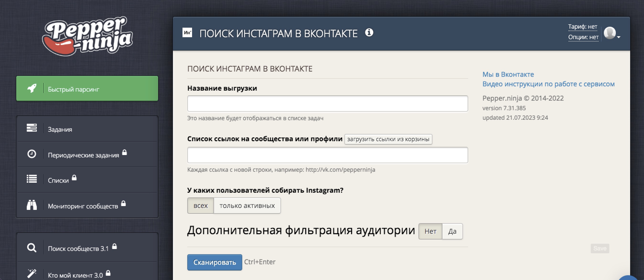Open the Списки section
The width and height of the screenshot is (644, 280).
coord(87,180)
